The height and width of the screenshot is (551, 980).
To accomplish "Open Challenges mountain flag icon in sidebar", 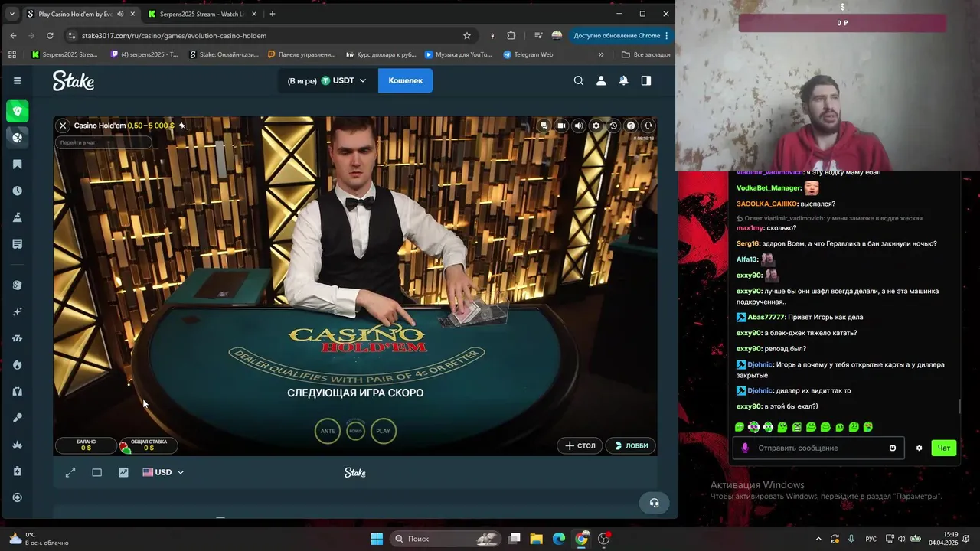I will point(17,217).
